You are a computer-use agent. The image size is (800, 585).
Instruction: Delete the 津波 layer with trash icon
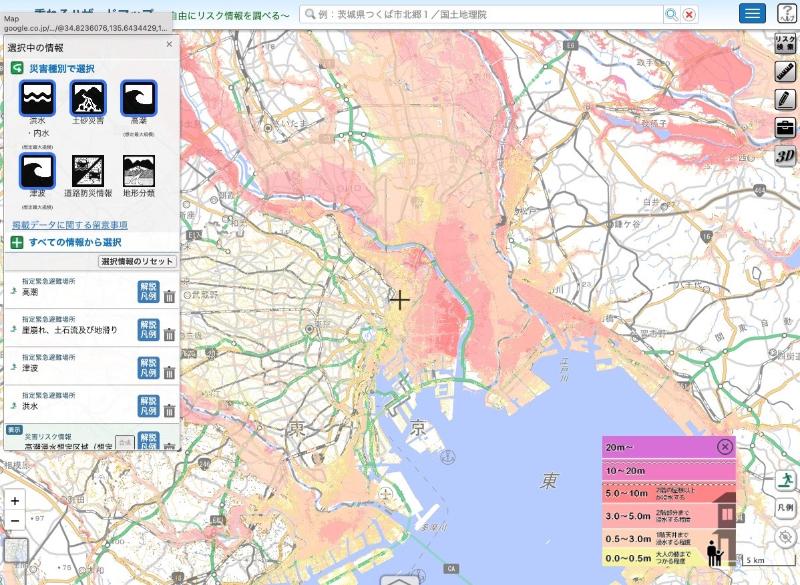(169, 372)
